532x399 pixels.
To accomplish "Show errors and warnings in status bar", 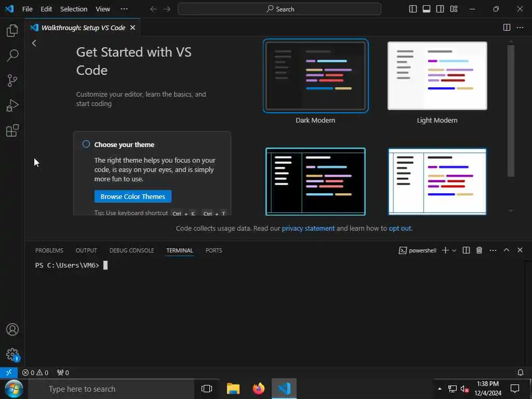I will [35, 373].
